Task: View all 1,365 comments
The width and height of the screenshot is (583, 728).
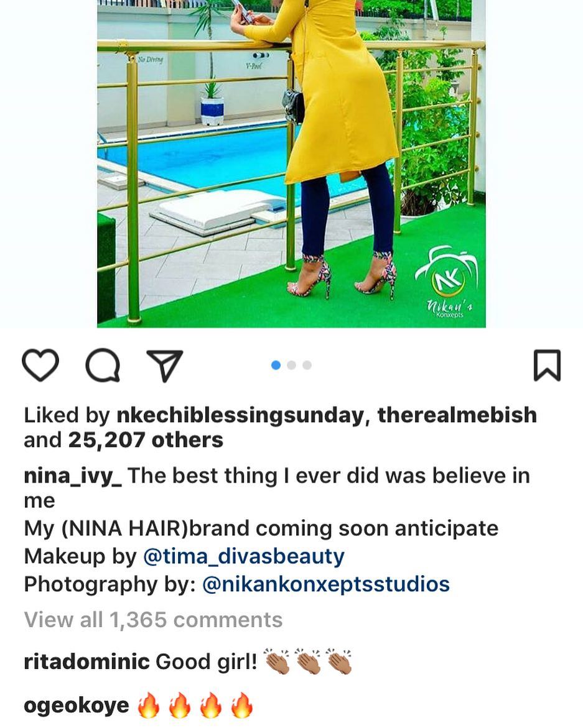Action: click(x=153, y=620)
